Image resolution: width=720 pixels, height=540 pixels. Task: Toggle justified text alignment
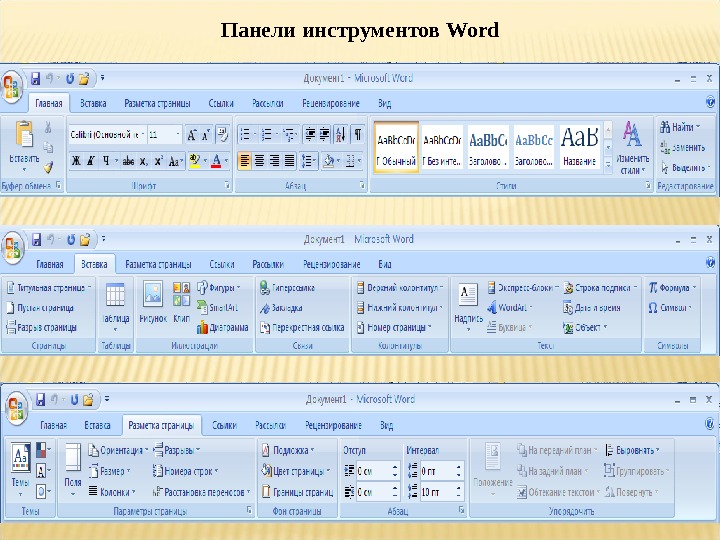[x=289, y=161]
